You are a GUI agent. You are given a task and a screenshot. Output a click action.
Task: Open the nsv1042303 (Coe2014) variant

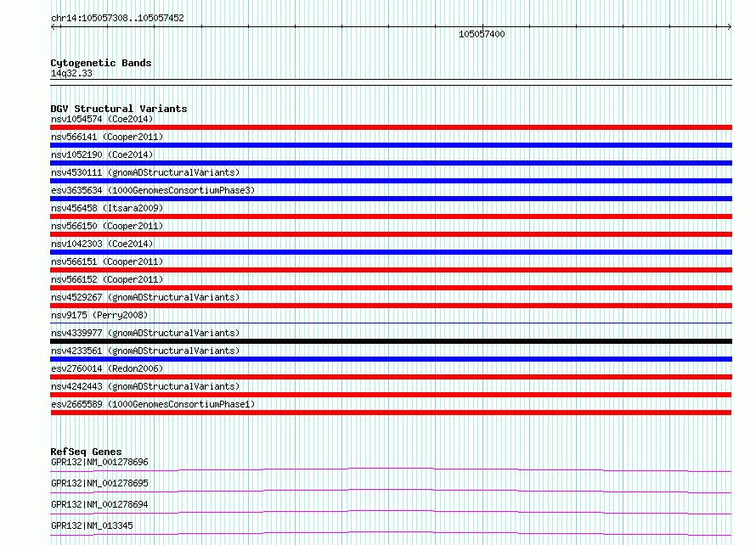coord(102,244)
